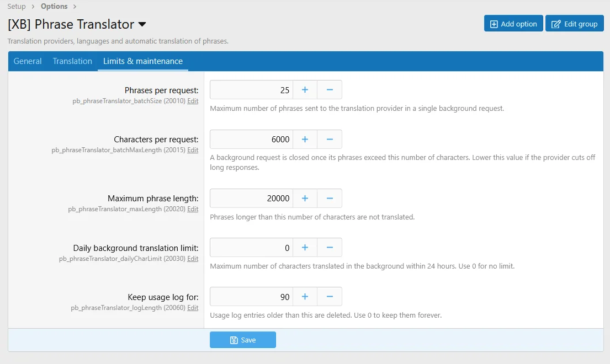Edit the maxLength option link
Screen dimensions: 610x364
193,209
